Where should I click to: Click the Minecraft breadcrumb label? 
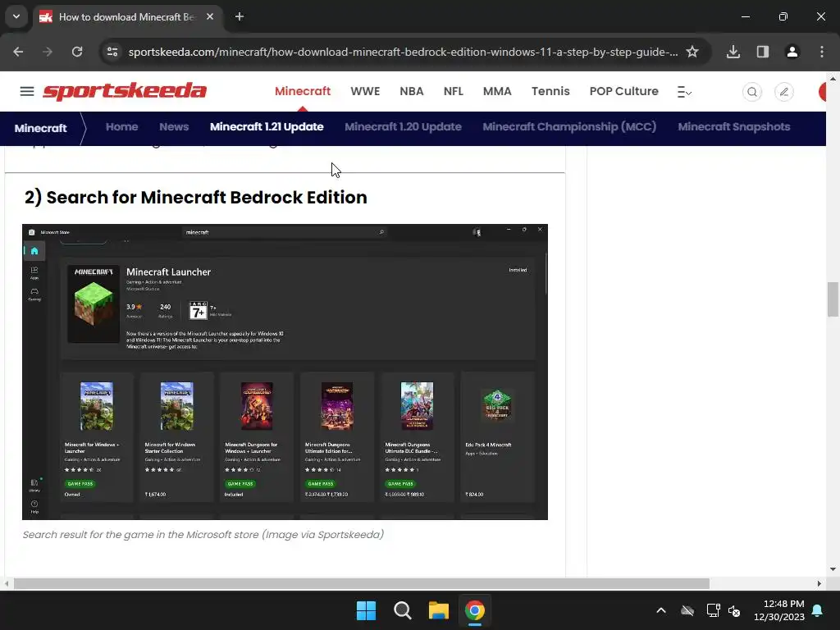click(x=41, y=128)
